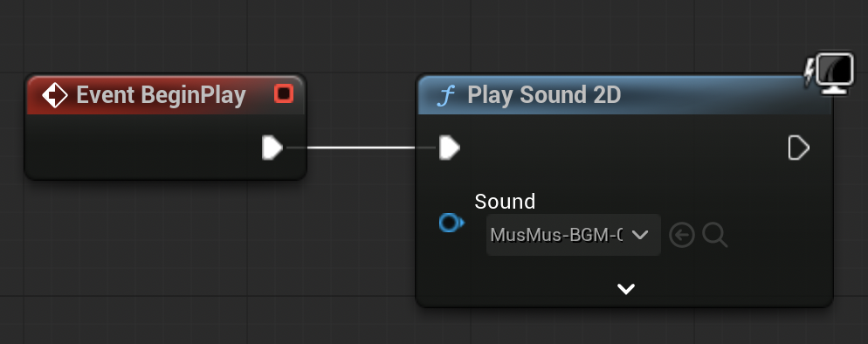Select the Event BeginPlay node title
The image size is (868, 344).
161,95
